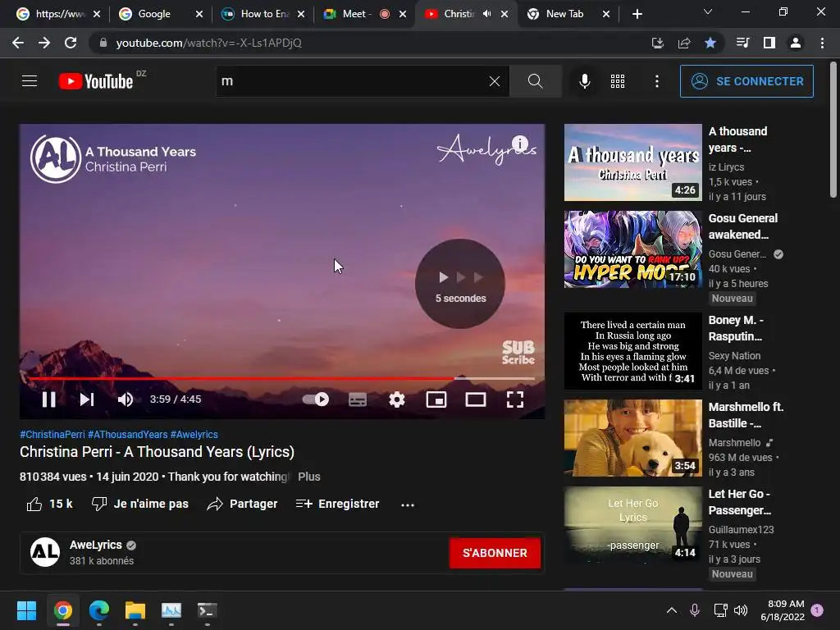
Task: Open Chrome profile avatar
Action: coord(796,43)
